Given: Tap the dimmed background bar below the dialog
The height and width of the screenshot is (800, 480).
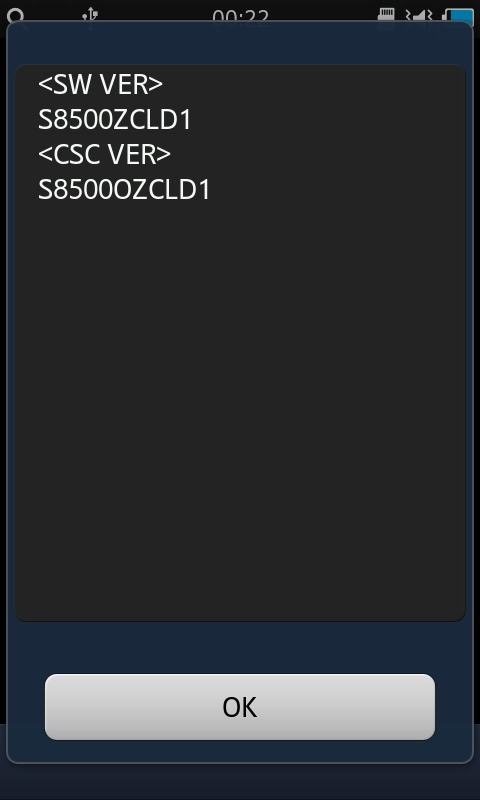Looking at the screenshot, I should pyautogui.click(x=240, y=782).
